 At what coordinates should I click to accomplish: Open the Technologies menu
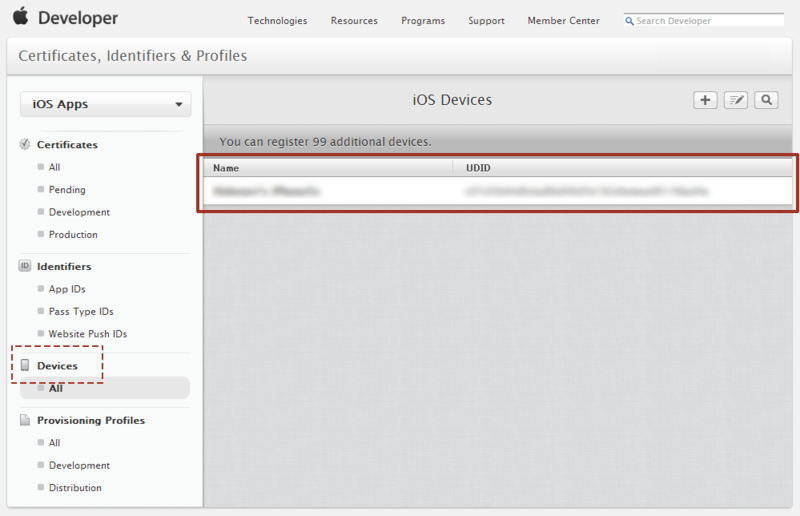point(278,21)
